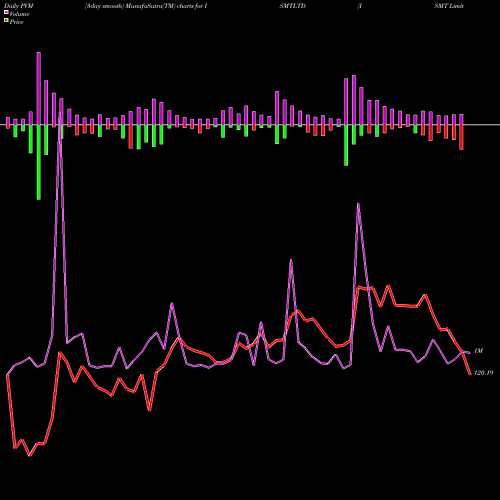500x500 pixels.
Task: Click the 'SMT Limit' text at top right
Action: click(449, 6)
